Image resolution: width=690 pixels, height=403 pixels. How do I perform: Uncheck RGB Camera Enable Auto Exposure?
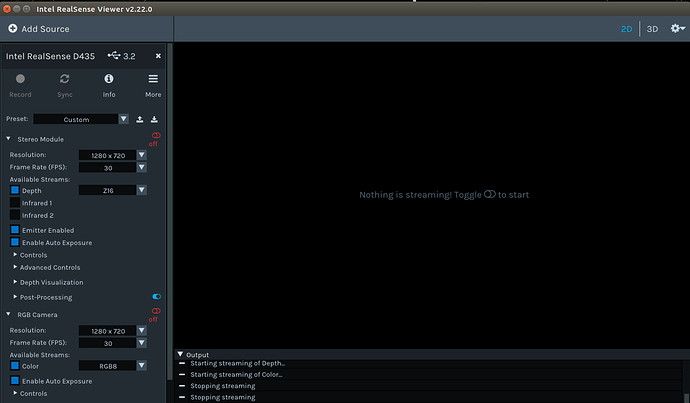[x=15, y=381]
